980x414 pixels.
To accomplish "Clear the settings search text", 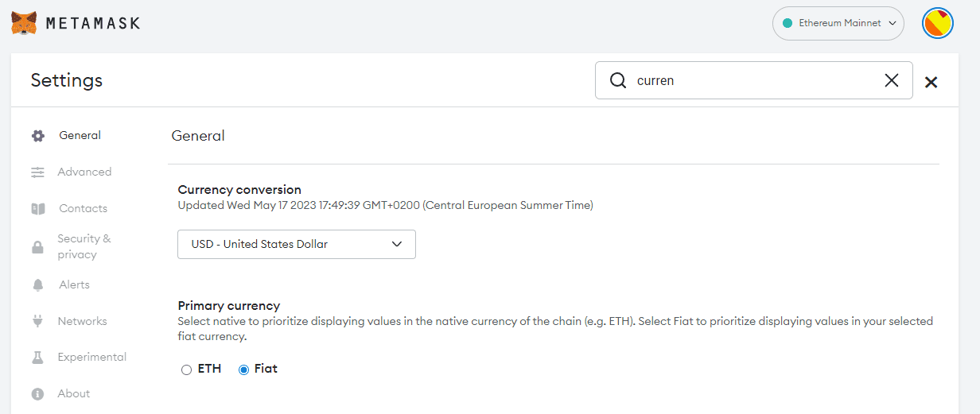I will pyautogui.click(x=892, y=80).
